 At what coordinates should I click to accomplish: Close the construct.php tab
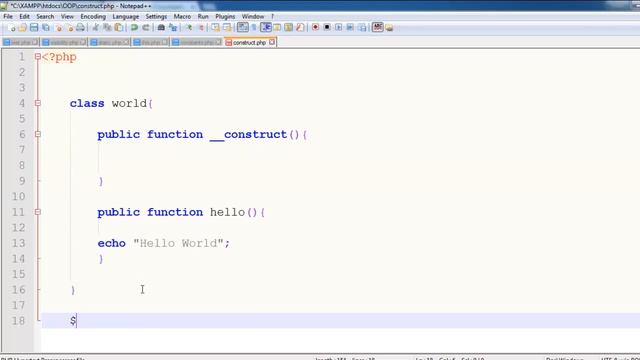[272, 42]
